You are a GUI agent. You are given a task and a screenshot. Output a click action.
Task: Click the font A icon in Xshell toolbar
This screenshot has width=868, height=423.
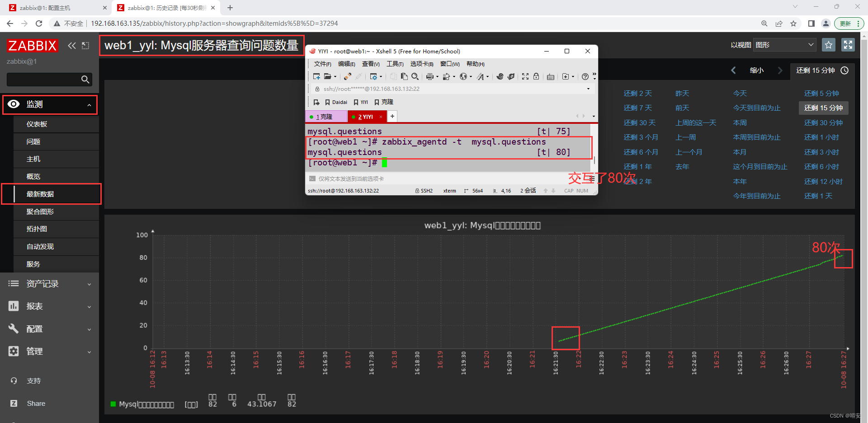481,76
